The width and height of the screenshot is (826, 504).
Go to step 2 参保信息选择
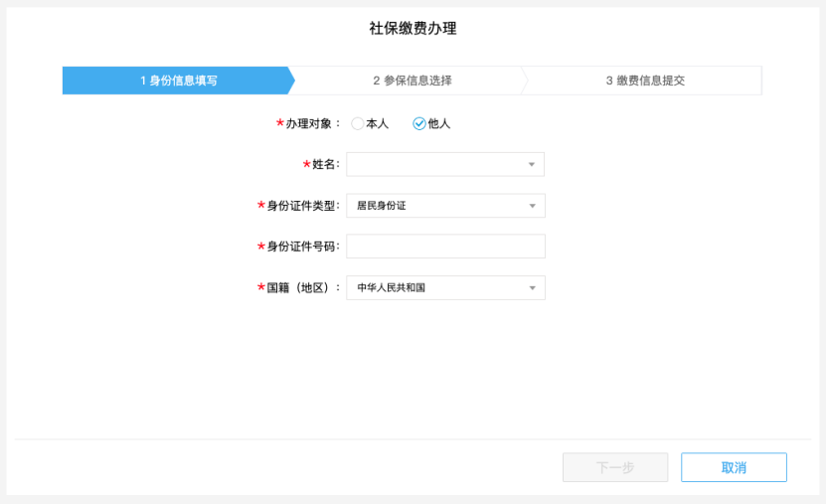tap(412, 81)
